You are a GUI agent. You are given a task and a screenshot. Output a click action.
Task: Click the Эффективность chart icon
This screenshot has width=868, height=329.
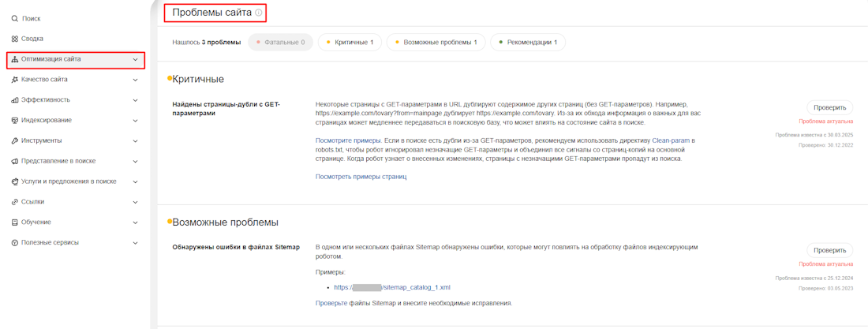tap(14, 100)
